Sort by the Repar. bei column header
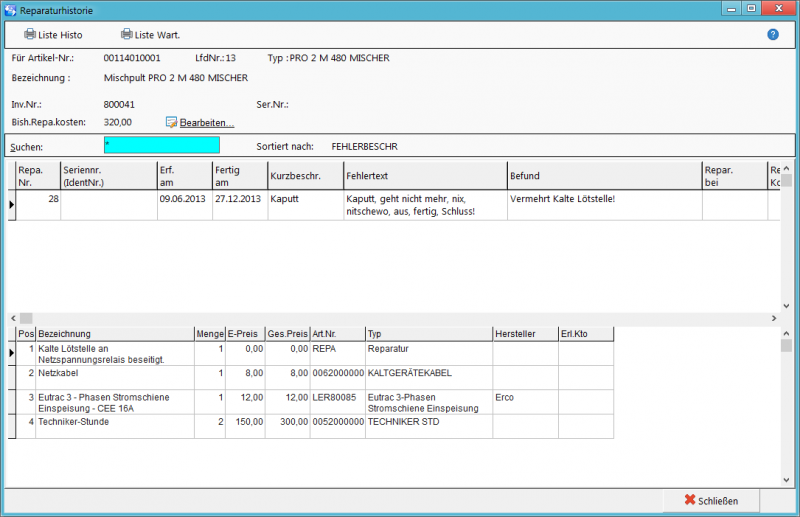Viewport: 800px width, 517px height. [x=735, y=176]
